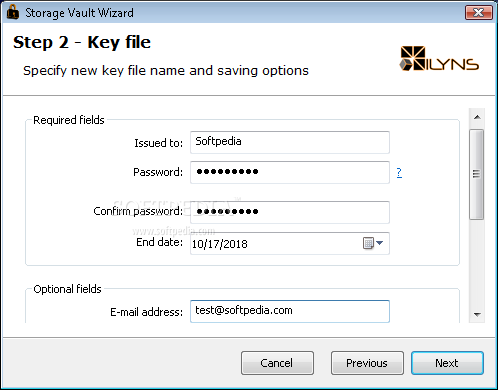
Task: Cancel the Storage Vault Wizard
Action: click(277, 363)
